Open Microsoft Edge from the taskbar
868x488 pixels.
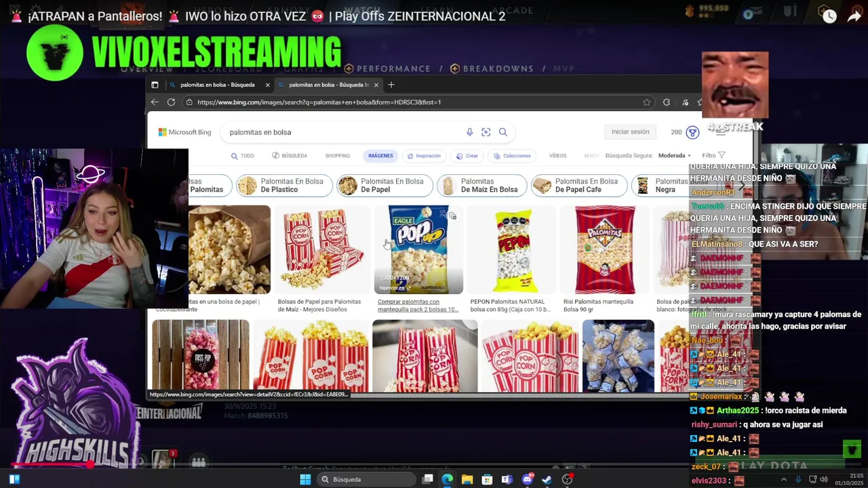point(448,480)
